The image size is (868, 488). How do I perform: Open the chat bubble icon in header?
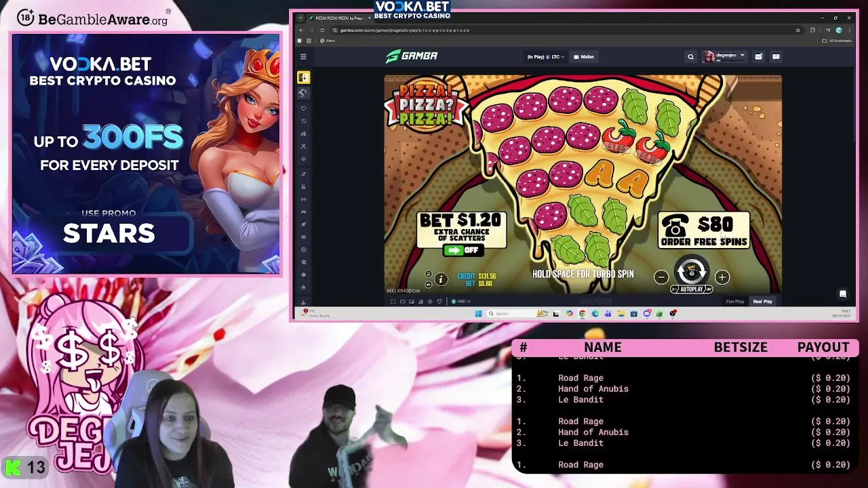tap(776, 57)
